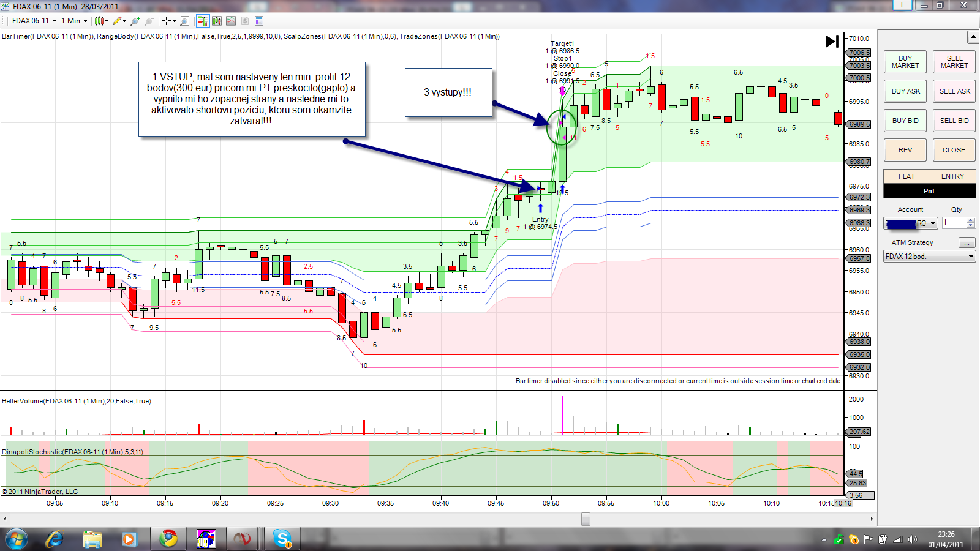This screenshot has height=551, width=980.
Task: Open the strategies dollar-sign icon
Action: (x=245, y=21)
